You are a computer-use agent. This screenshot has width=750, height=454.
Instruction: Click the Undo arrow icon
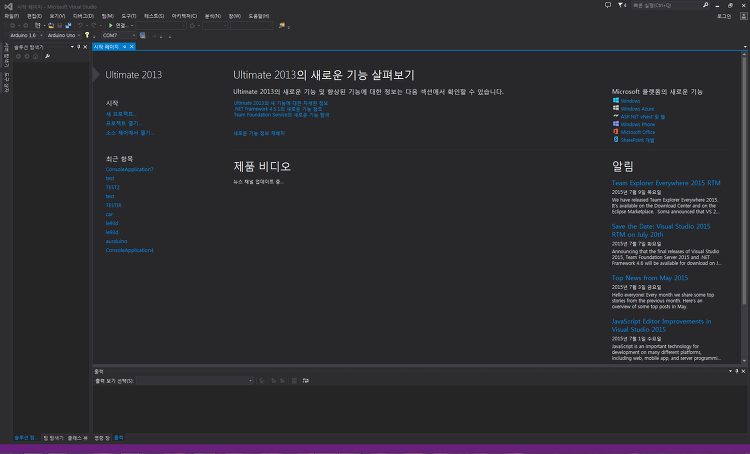point(80,25)
